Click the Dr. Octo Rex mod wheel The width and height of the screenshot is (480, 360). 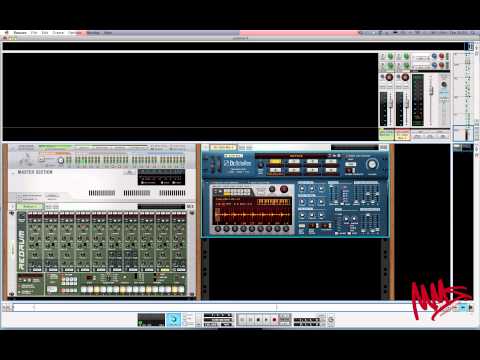click(x=218, y=166)
